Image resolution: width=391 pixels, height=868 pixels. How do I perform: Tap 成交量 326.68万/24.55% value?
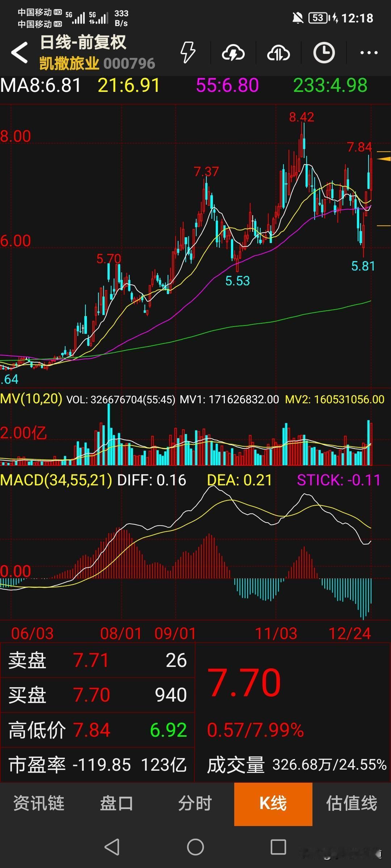coord(297,765)
